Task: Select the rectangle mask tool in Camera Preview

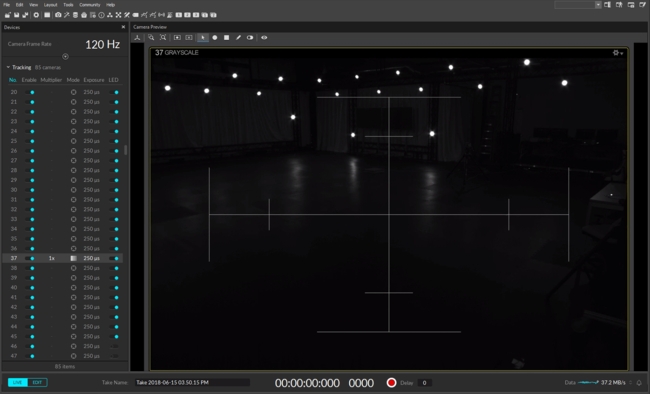Action: tap(226, 37)
